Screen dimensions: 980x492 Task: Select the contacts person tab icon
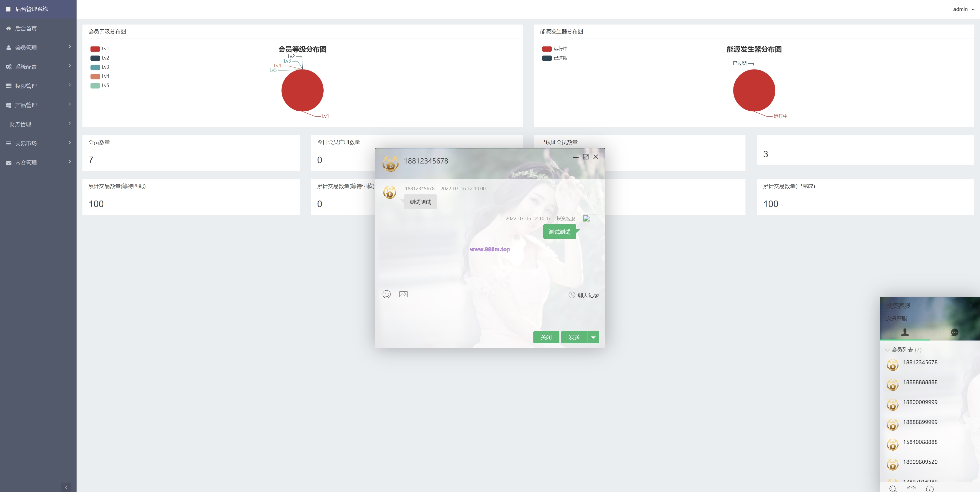(x=905, y=332)
